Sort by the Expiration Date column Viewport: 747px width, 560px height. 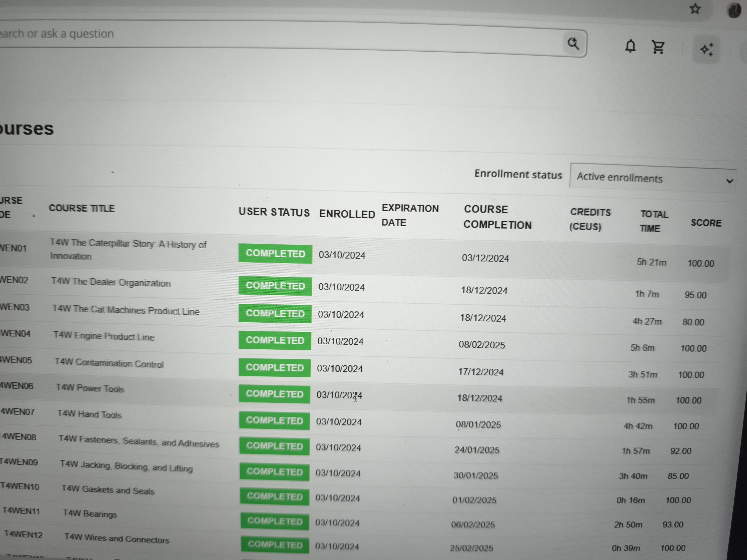click(410, 215)
